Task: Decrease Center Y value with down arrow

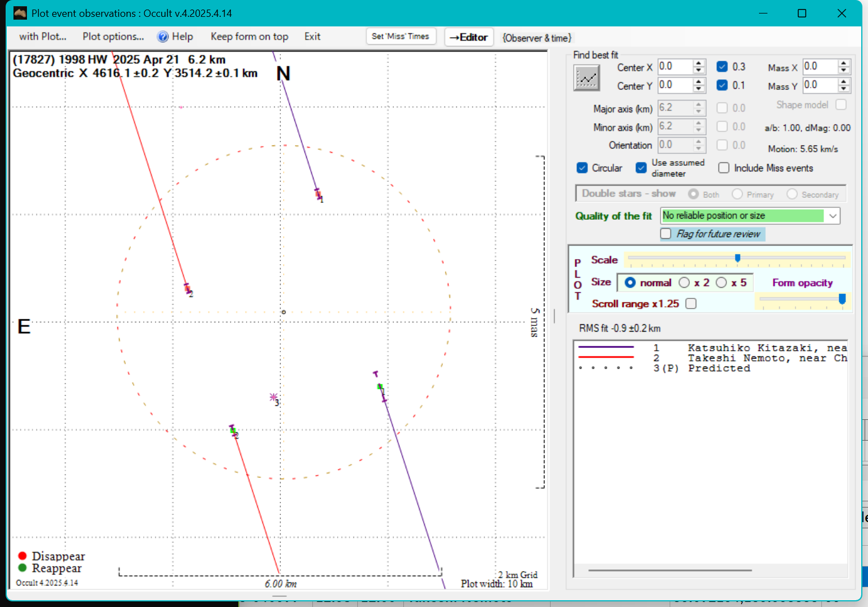Action: [699, 89]
